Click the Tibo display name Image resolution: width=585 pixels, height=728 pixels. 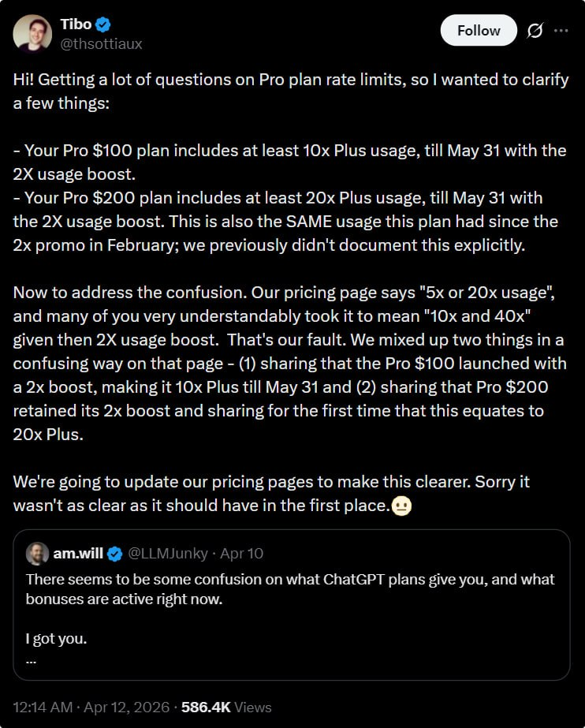click(76, 24)
